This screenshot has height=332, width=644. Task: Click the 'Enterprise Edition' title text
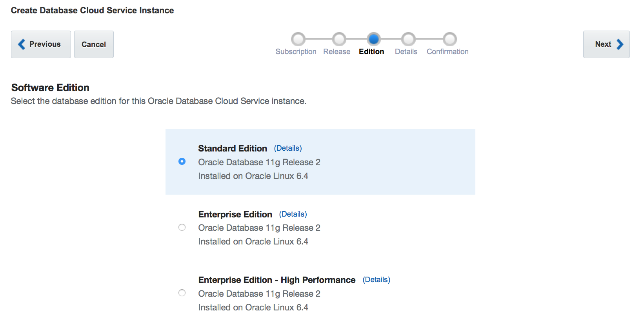coord(235,214)
